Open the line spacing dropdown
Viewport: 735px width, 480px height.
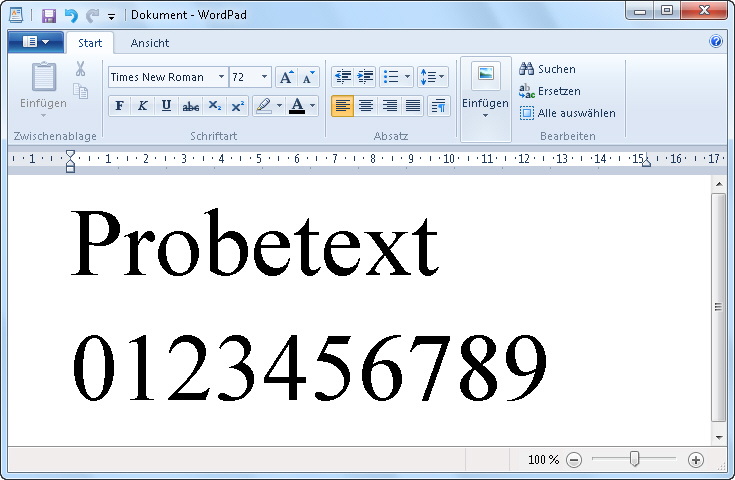coord(433,77)
